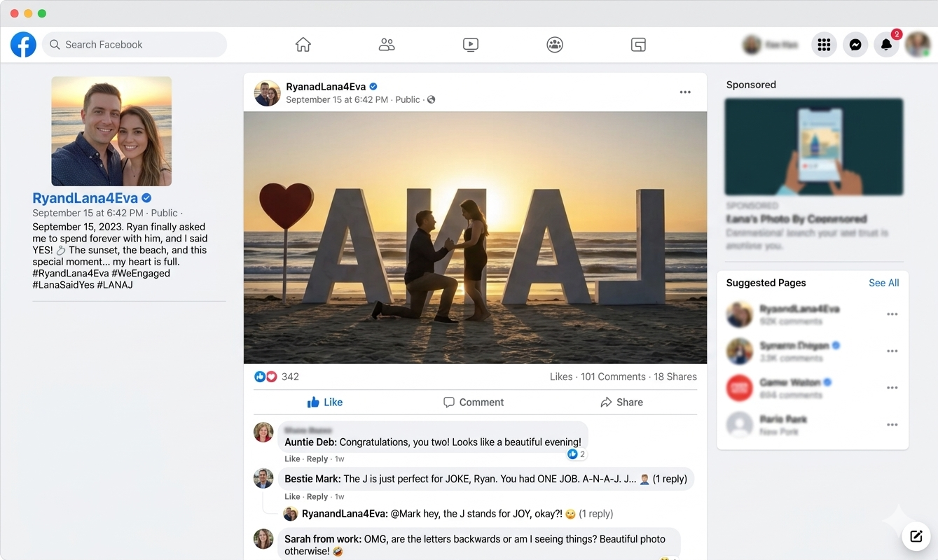Like the engagement photo post
This screenshot has height=560, width=938.
[x=324, y=402]
